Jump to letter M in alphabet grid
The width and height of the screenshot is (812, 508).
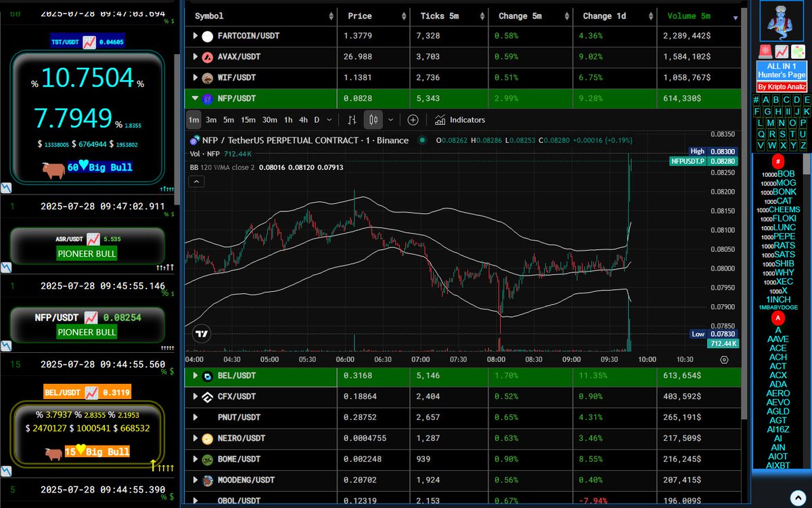[770, 123]
